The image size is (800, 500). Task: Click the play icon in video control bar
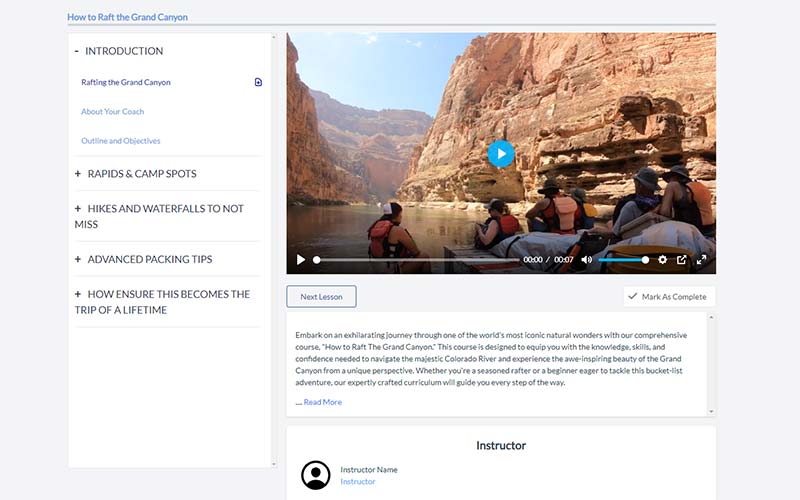click(x=300, y=260)
